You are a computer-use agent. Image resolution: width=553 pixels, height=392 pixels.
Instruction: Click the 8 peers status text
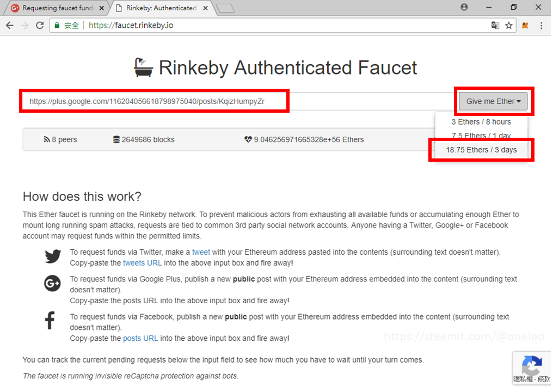pos(64,140)
